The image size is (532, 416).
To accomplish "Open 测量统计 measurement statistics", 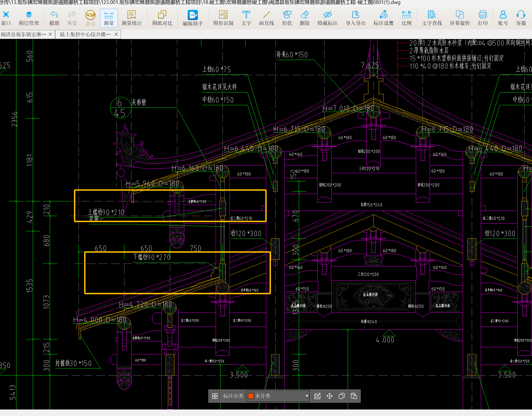I will [131, 18].
